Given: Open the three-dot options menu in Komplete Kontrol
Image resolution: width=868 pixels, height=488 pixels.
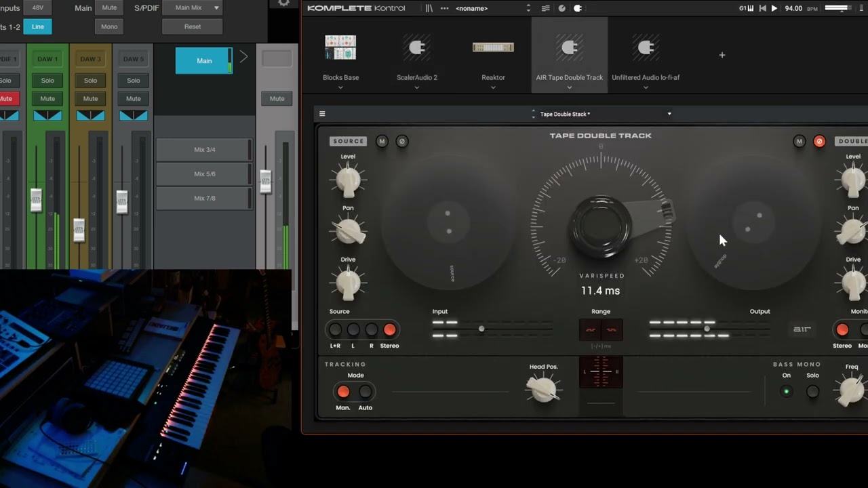Looking at the screenshot, I should 445,8.
